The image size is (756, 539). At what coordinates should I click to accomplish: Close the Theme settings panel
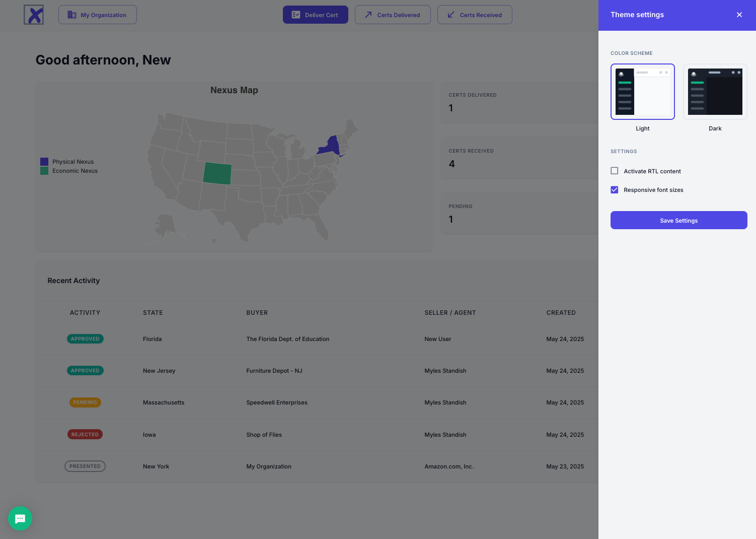pyautogui.click(x=739, y=15)
